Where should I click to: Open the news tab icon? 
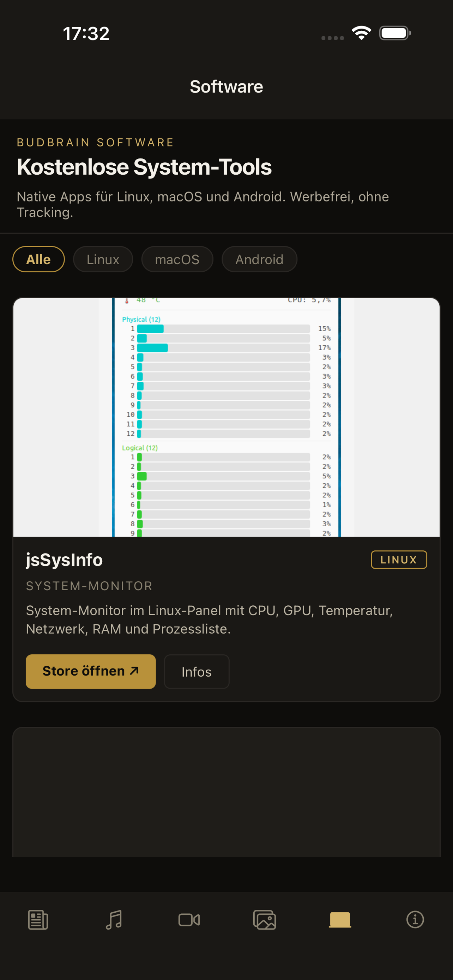38,920
